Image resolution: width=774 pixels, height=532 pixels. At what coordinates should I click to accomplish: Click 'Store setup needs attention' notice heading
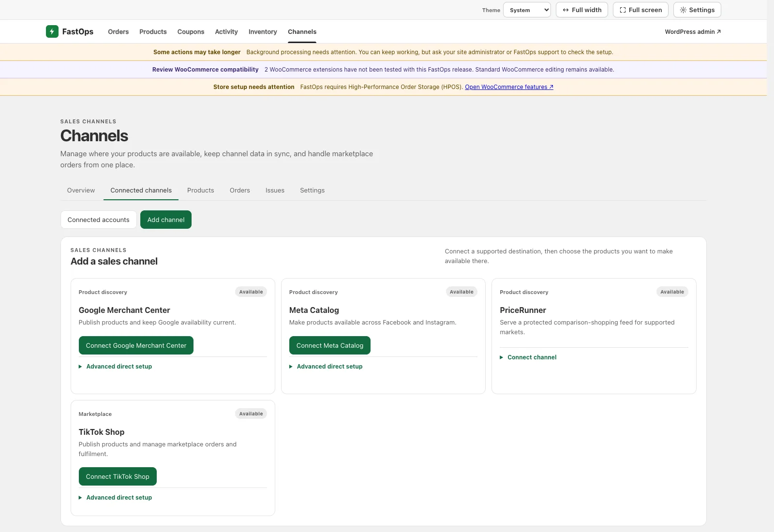coord(253,87)
